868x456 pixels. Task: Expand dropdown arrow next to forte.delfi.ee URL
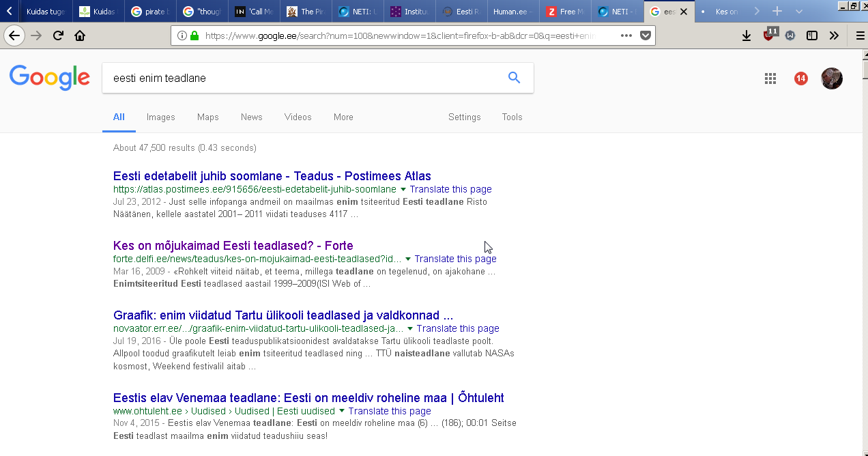pyautogui.click(x=408, y=259)
